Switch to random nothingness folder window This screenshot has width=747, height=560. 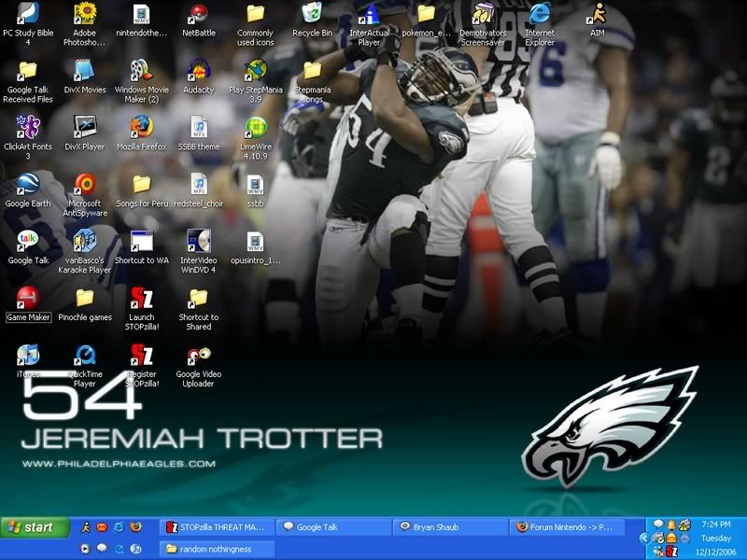pyautogui.click(x=216, y=549)
